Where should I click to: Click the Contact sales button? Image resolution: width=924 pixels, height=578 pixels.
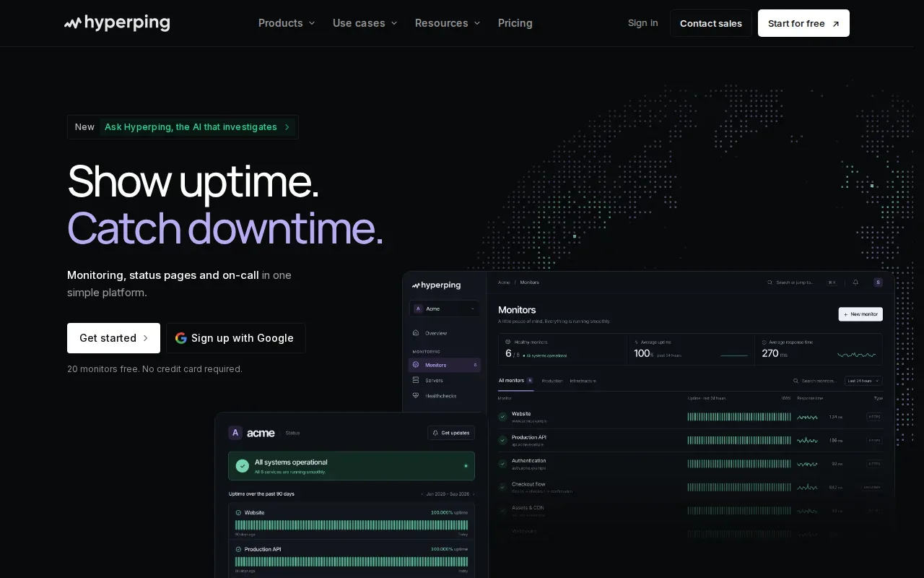click(711, 23)
